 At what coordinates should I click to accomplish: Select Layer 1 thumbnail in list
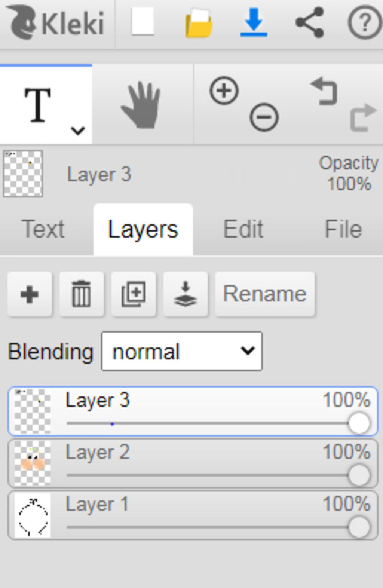point(33,515)
